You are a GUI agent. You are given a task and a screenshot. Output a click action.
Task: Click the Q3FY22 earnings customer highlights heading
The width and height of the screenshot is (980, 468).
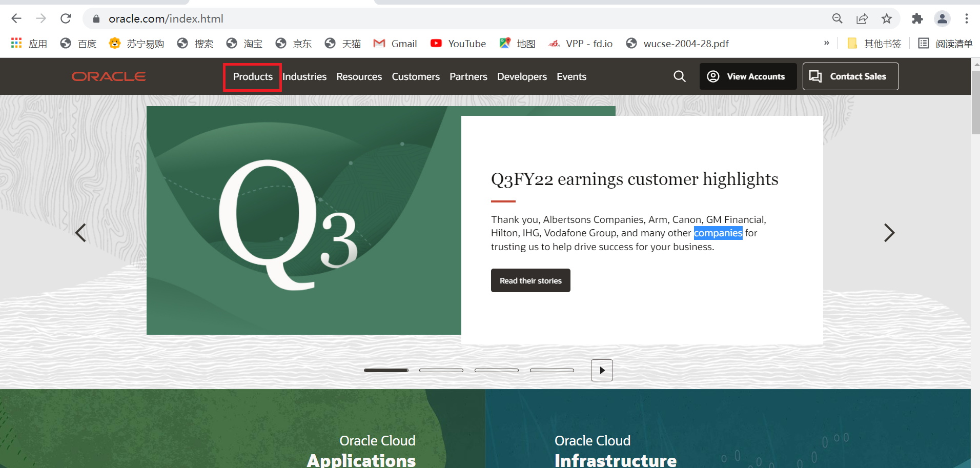[x=635, y=179]
